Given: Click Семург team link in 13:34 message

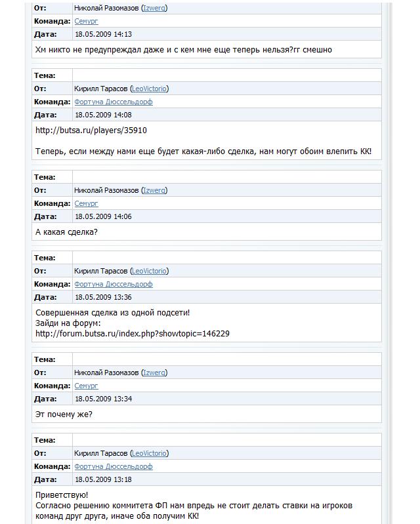Looking at the screenshot, I should 86,386.
